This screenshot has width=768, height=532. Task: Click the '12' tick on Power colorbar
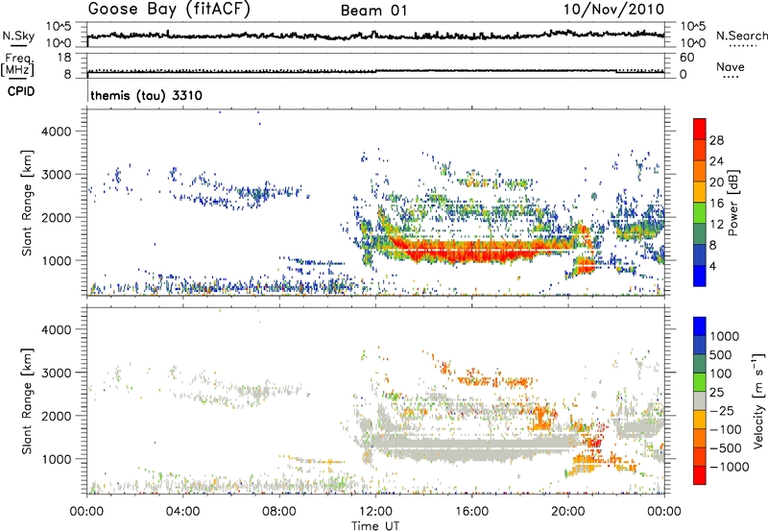[x=716, y=225]
